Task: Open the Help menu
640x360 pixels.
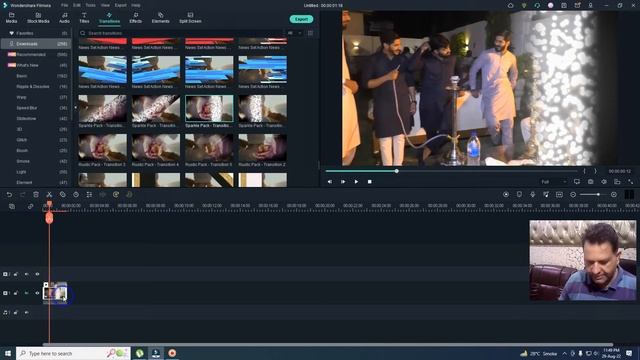Action: click(x=136, y=5)
